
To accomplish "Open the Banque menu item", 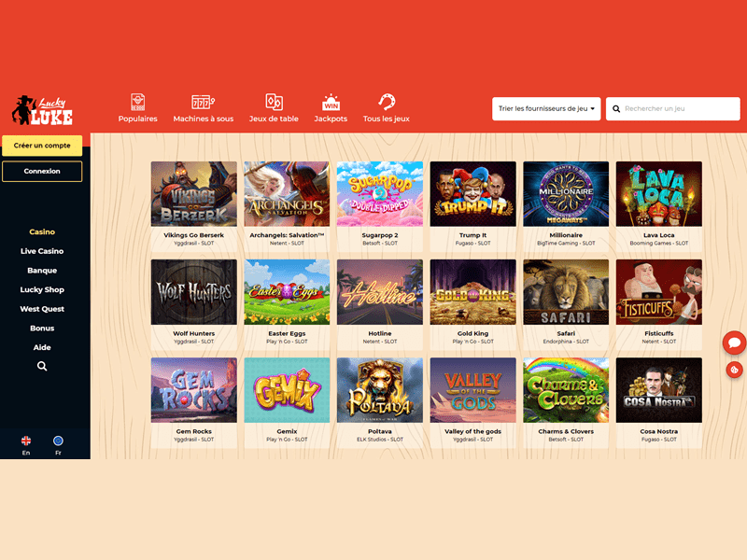I will pyautogui.click(x=42, y=271).
